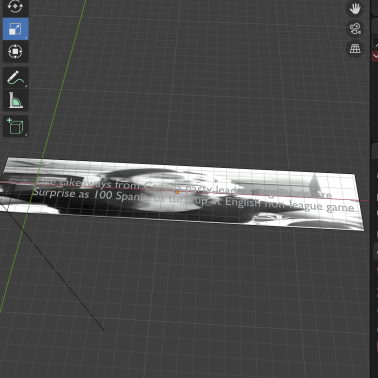
Task: Select the orange origin dot on the plane
Action: coord(177,192)
